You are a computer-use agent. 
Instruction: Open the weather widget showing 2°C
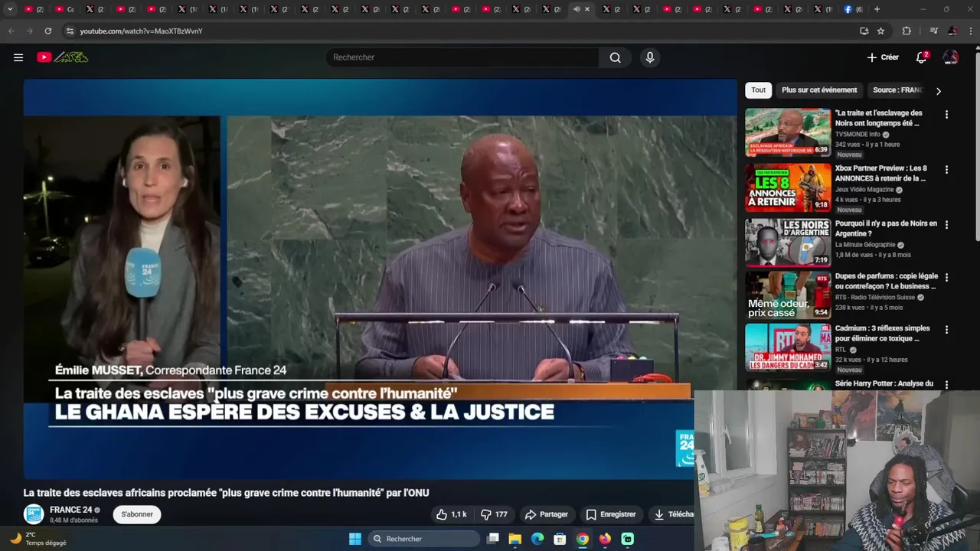pyautogui.click(x=38, y=539)
